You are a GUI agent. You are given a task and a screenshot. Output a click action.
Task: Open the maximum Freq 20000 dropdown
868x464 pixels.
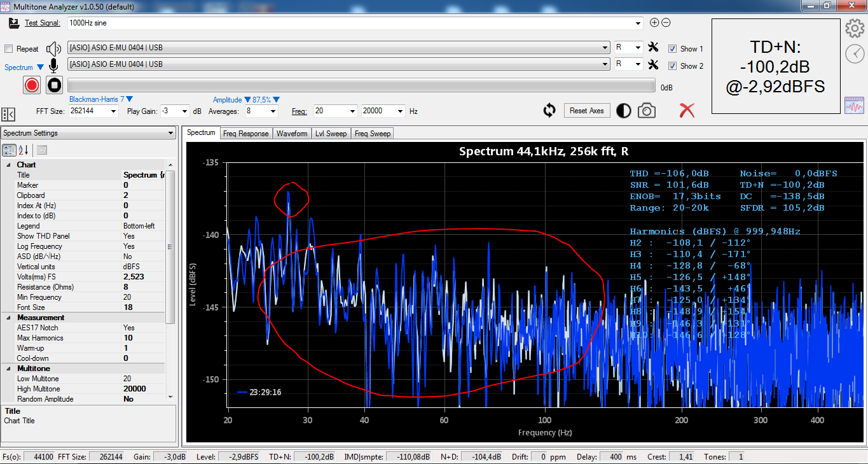point(401,111)
